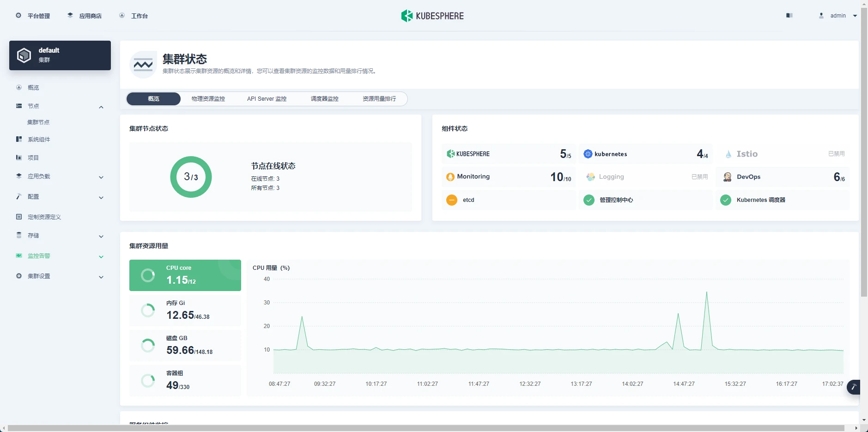Click the etcd orange warning status icon

point(452,200)
